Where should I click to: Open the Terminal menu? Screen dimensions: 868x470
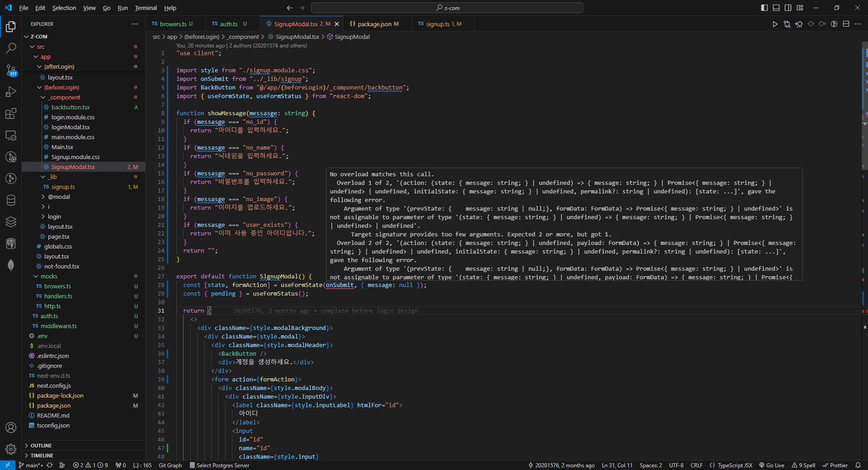(146, 8)
